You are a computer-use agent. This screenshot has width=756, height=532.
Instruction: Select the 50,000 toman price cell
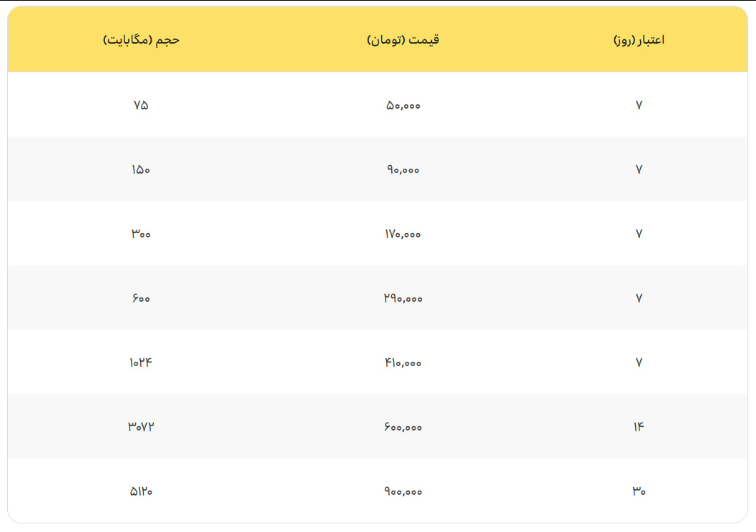(403, 105)
